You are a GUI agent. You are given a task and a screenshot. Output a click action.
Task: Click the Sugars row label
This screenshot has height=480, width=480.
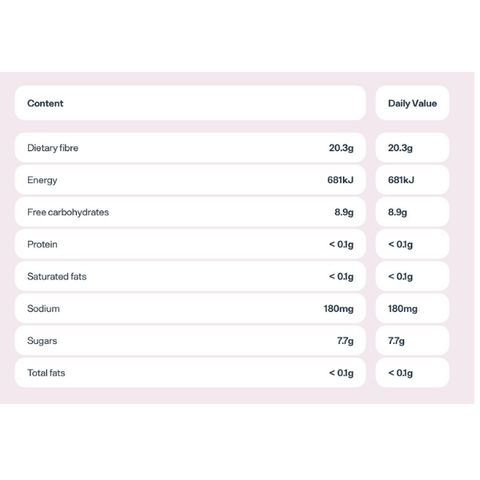[x=42, y=341]
